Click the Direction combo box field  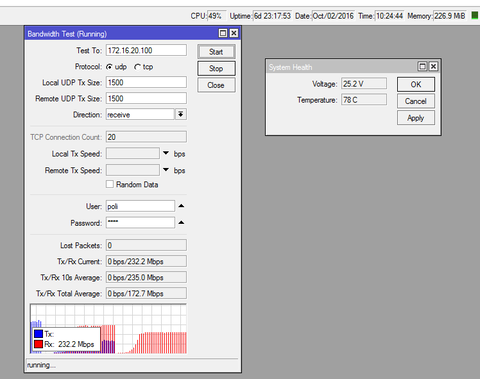click(140, 114)
